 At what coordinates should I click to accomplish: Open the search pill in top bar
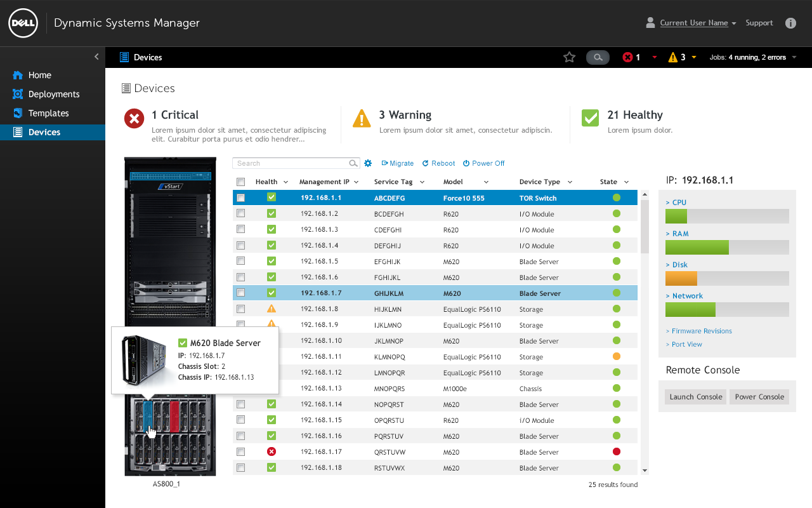tap(598, 57)
